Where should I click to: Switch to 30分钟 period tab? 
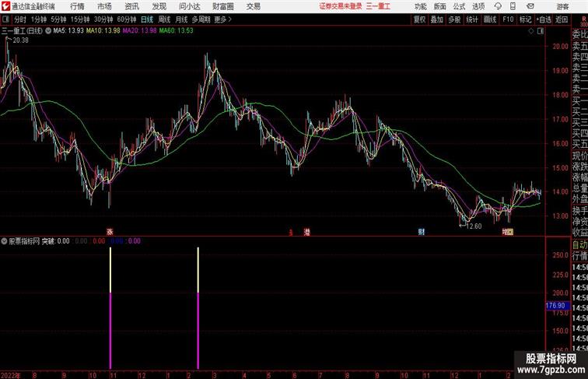(x=103, y=19)
